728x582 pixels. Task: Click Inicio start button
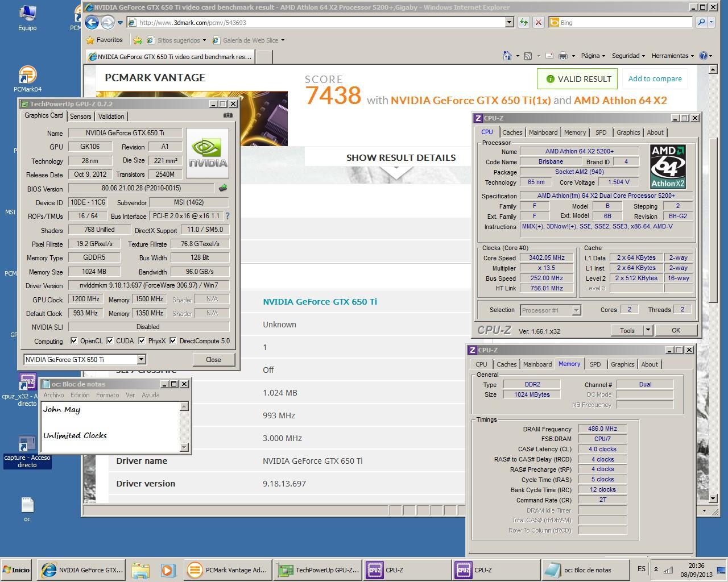coord(17,570)
